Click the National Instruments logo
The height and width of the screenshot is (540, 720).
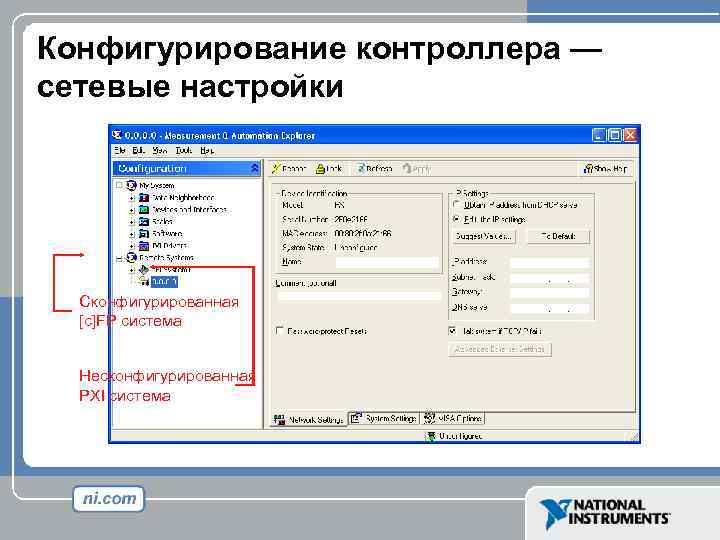pos(604,513)
